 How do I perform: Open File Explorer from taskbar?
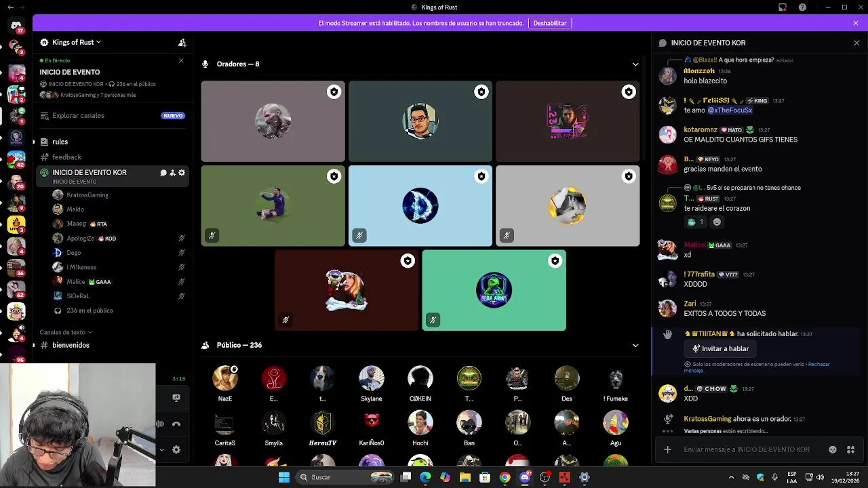tap(465, 477)
